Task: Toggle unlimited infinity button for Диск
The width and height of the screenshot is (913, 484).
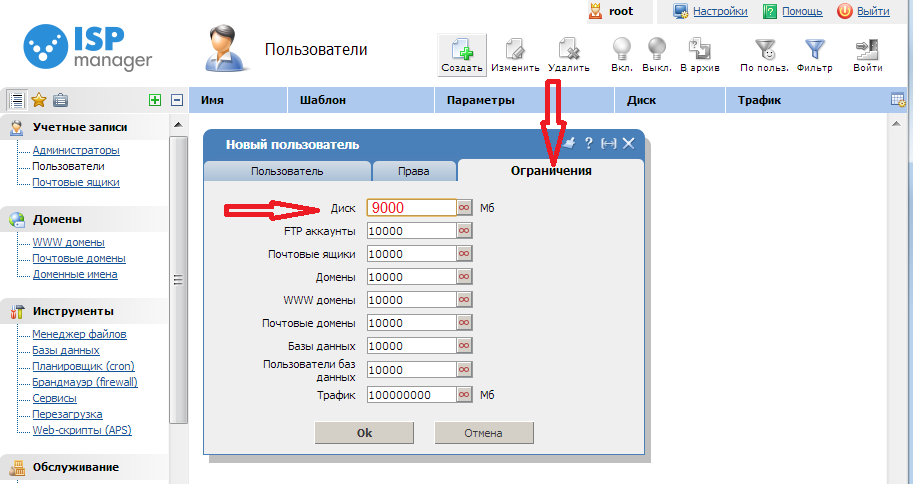Action: [464, 207]
